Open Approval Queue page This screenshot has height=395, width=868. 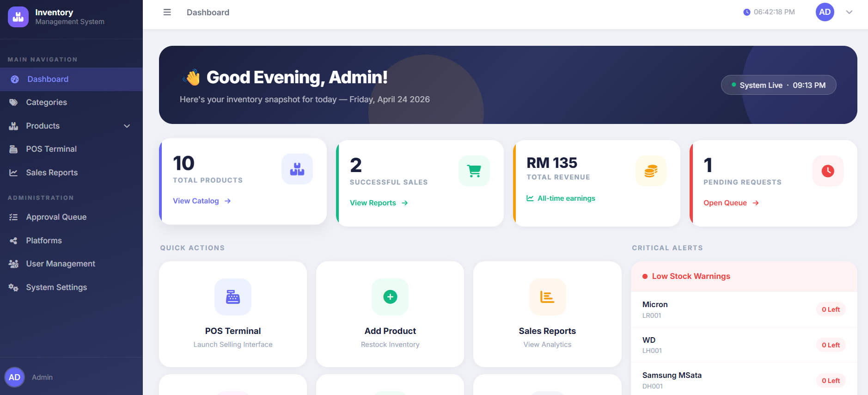click(71, 217)
